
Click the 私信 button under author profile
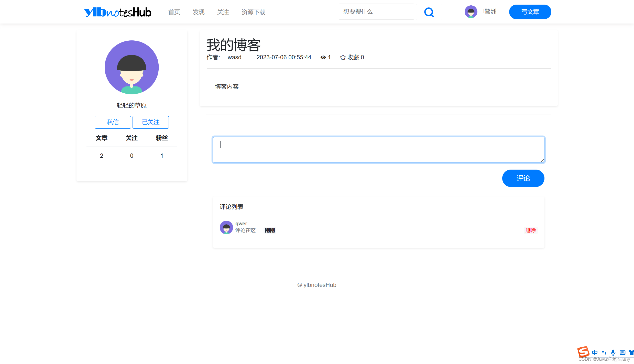(113, 122)
